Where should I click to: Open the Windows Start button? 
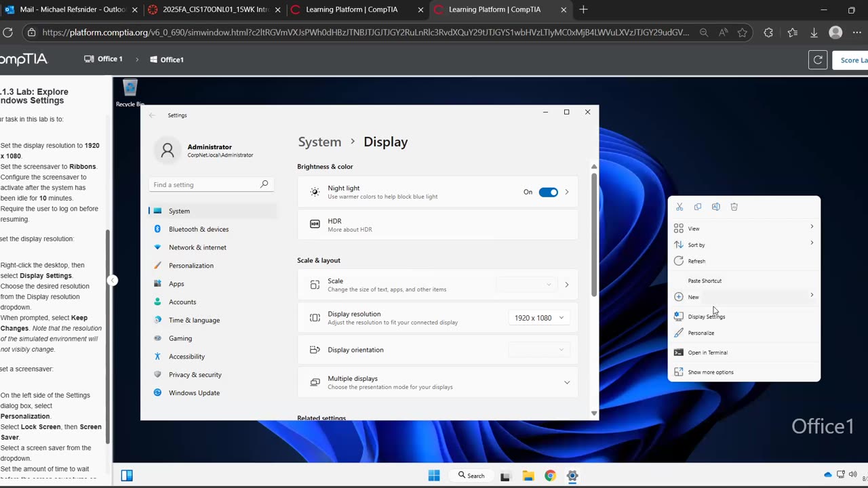tap(434, 476)
